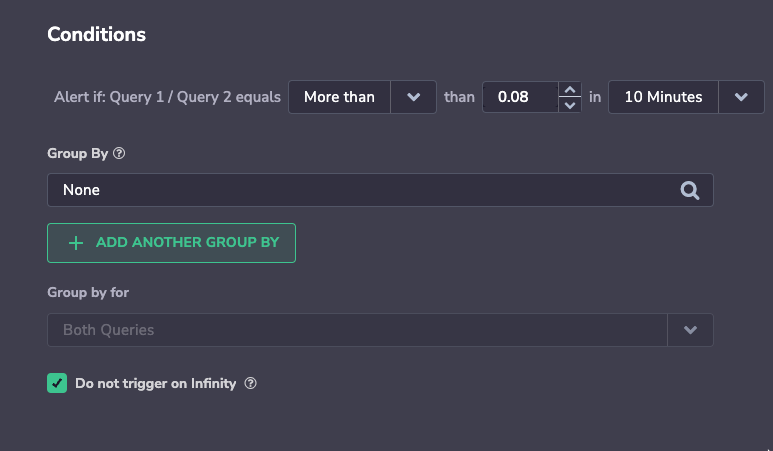
Task: Click the Both Queries select field
Action: pos(380,330)
